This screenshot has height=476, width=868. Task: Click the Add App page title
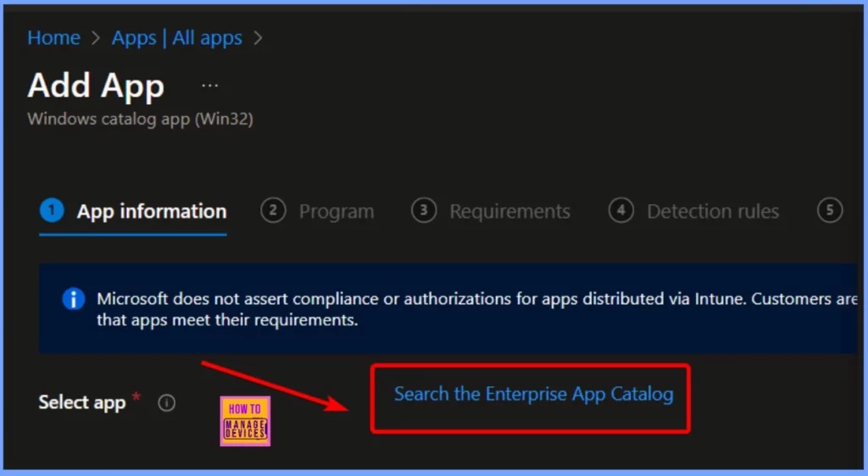click(96, 86)
